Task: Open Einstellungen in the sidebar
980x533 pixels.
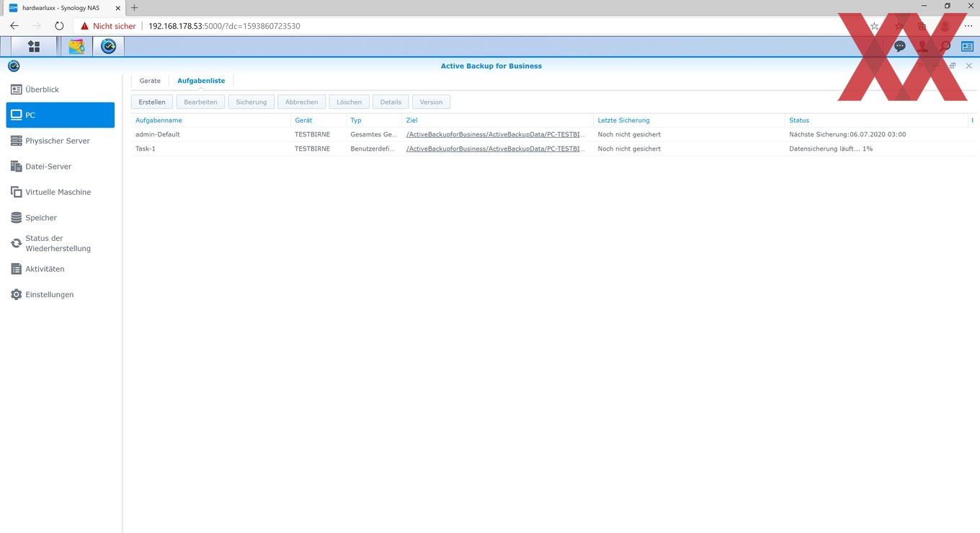Action: [61, 294]
